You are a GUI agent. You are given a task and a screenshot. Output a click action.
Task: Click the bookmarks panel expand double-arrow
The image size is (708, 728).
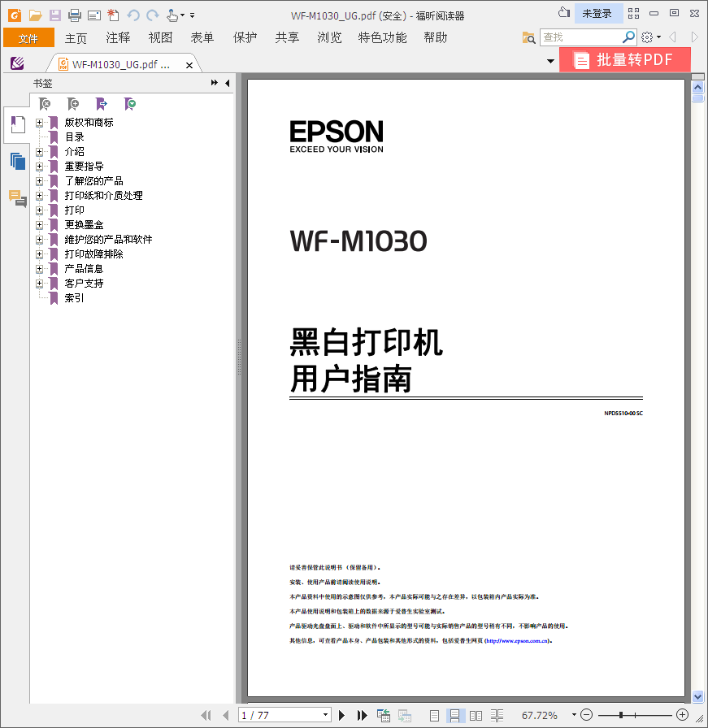(x=214, y=83)
